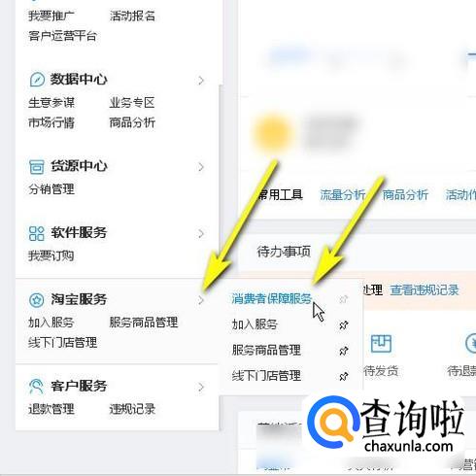Screen dimensions: 476x476
Task: Pin 服务商品管理 in the submenu
Action: coord(344,351)
